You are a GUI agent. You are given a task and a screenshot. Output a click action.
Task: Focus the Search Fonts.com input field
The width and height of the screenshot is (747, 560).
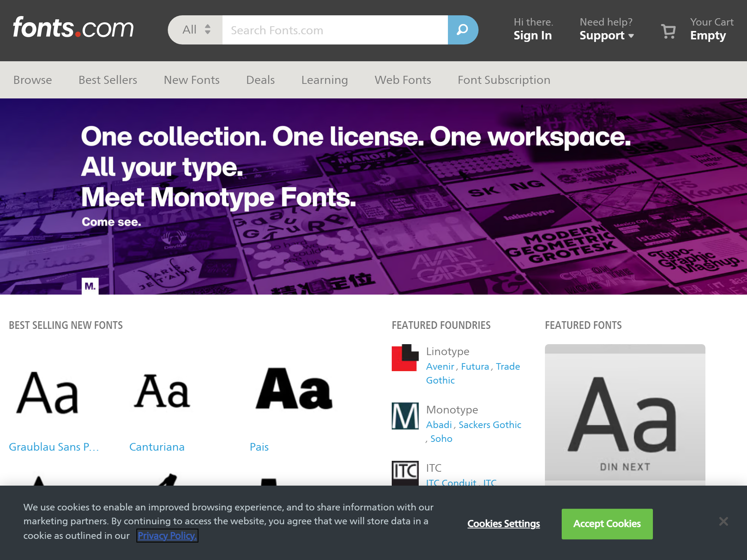click(335, 30)
